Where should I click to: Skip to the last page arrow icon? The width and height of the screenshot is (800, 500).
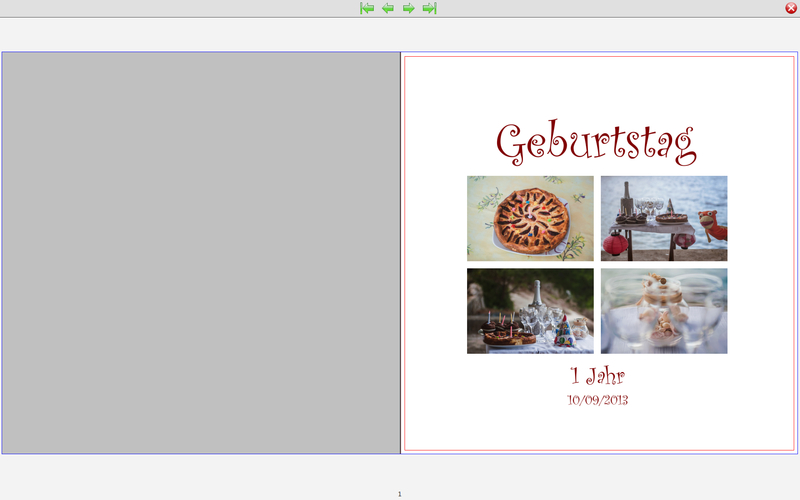[430, 8]
